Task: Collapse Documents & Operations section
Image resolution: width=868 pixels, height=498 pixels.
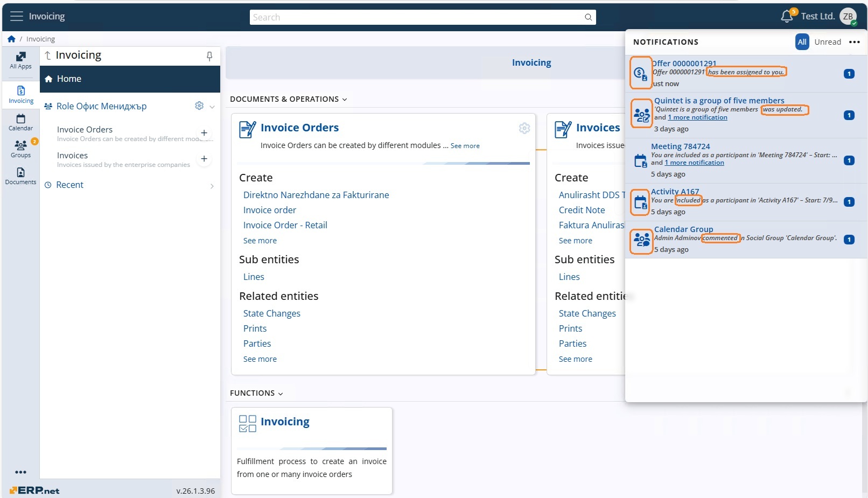Action: click(345, 100)
